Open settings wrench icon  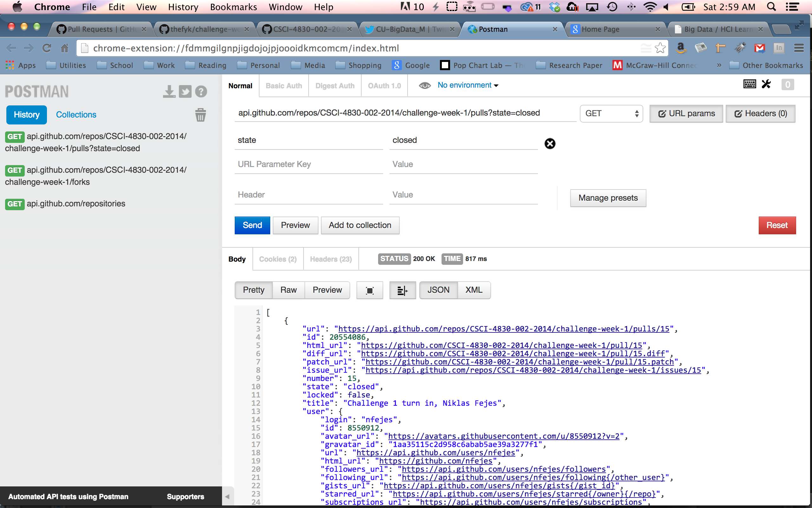(x=766, y=84)
